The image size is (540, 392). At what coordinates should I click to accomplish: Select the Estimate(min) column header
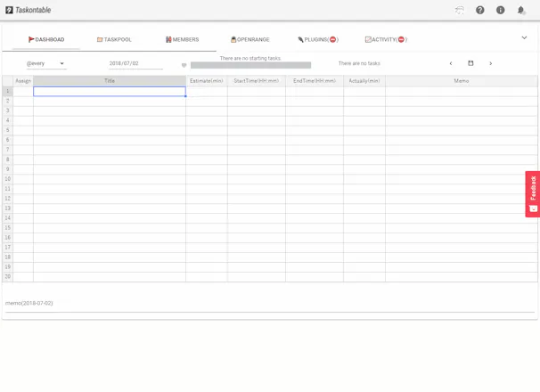207,80
